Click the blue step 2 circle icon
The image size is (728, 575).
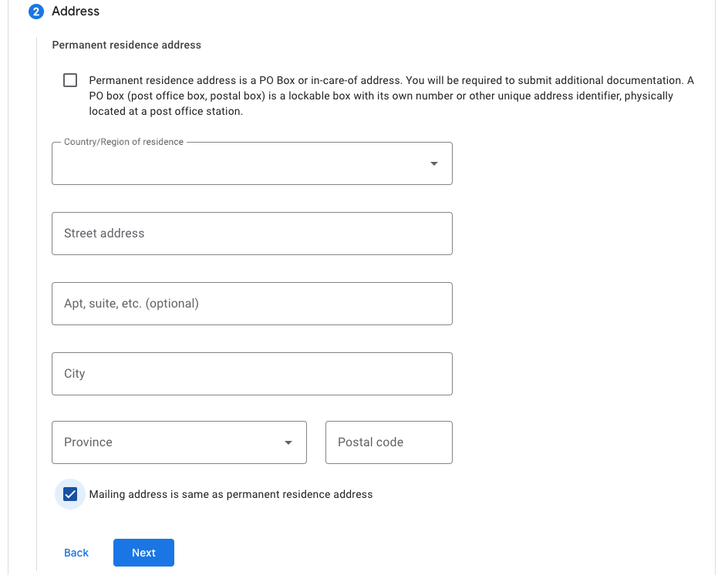[x=36, y=12]
